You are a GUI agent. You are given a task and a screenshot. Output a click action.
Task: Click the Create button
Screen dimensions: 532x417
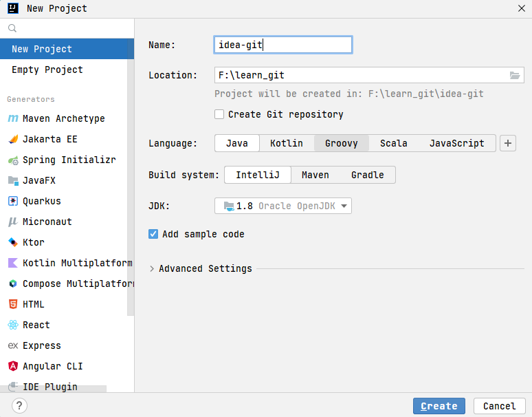pyautogui.click(x=439, y=406)
